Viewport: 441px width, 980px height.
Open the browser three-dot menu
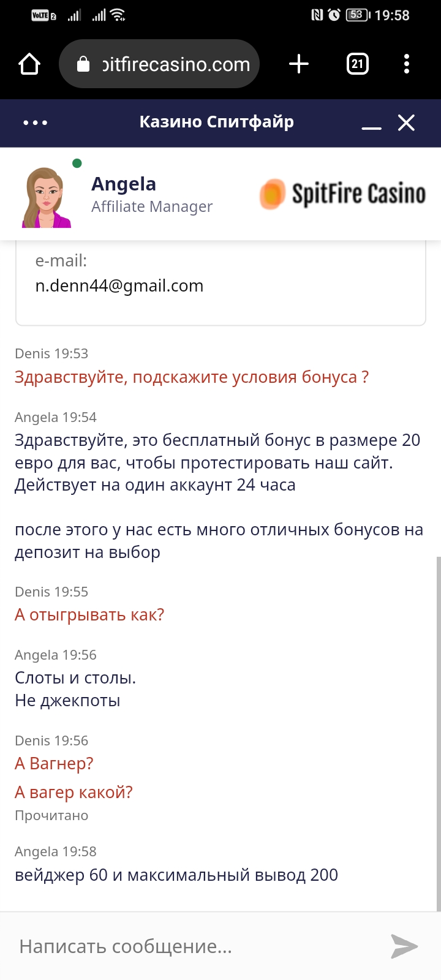coord(407,64)
